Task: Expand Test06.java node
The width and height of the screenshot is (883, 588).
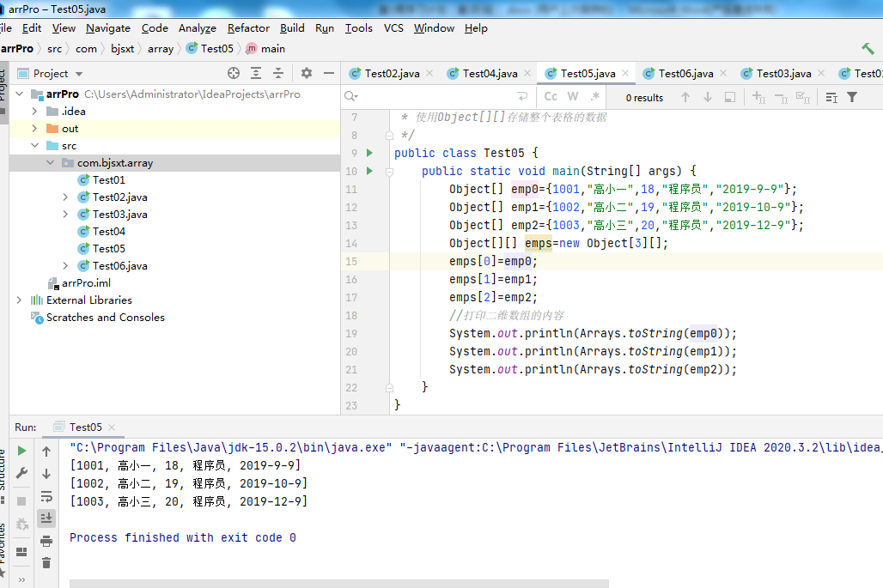Action: [65, 265]
